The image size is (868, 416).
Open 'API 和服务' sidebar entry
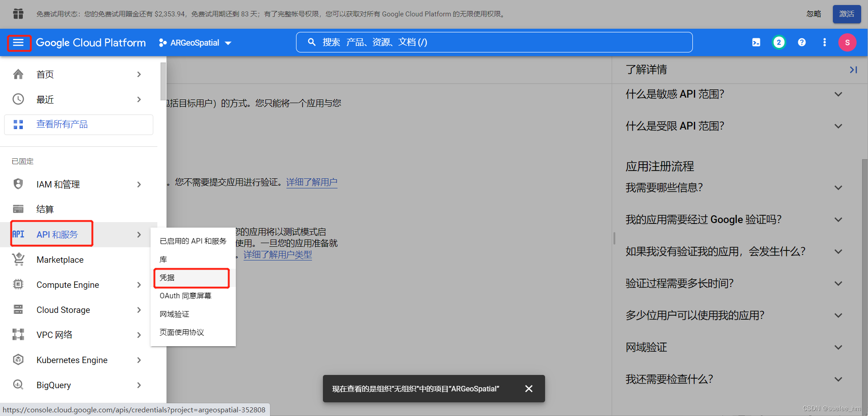tap(78, 234)
